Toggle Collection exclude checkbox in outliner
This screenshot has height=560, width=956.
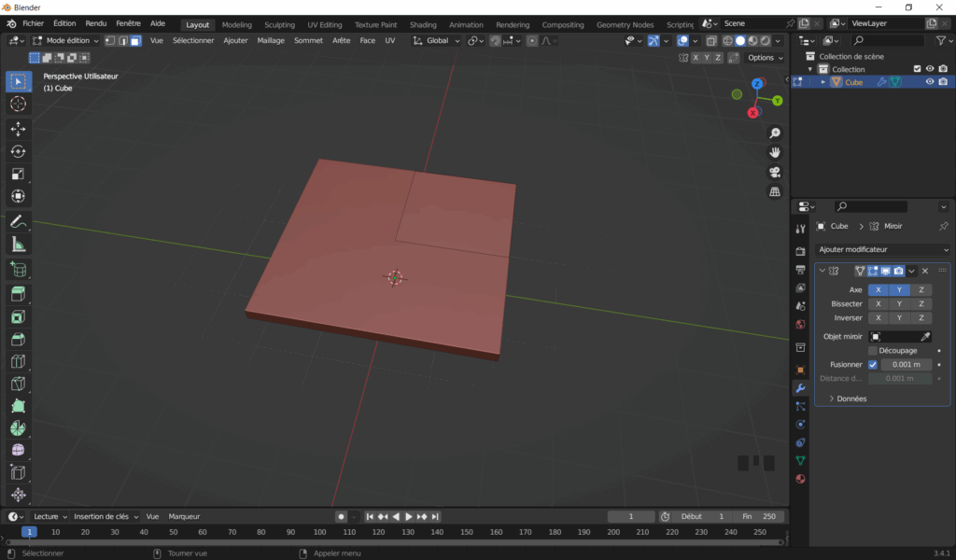917,69
